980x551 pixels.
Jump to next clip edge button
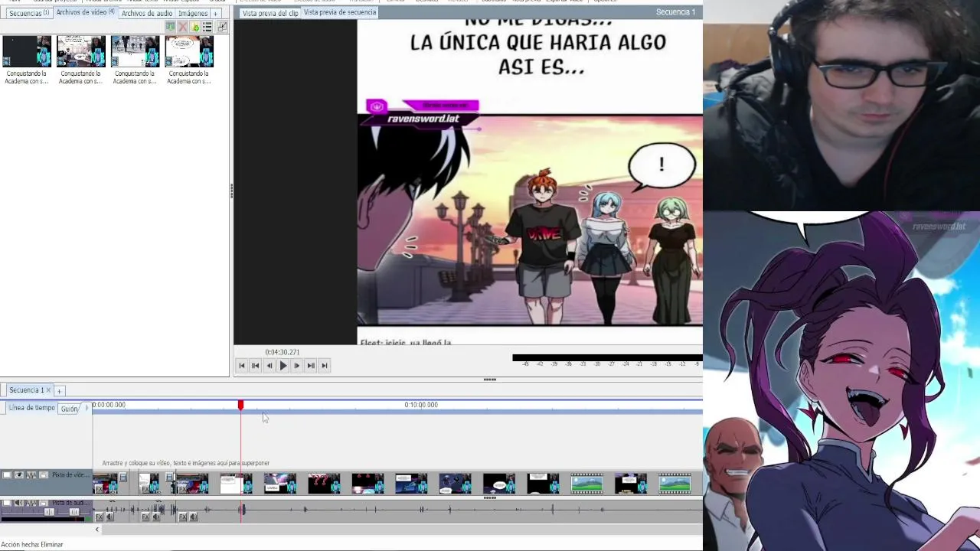pos(311,366)
